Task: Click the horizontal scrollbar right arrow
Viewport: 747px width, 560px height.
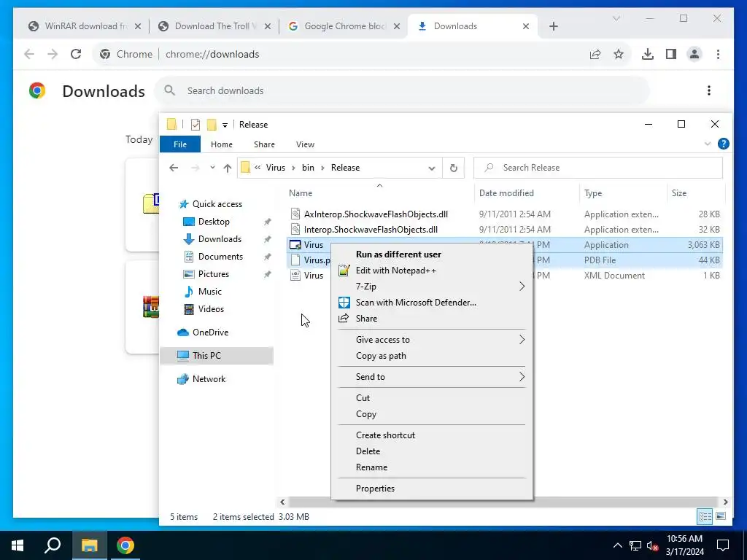Action: point(725,502)
